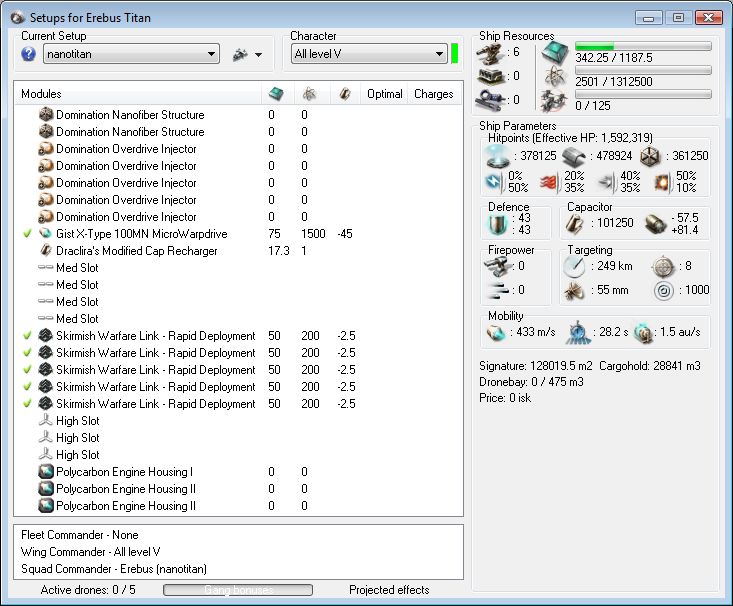The width and height of the screenshot is (733, 606).
Task: Click Draclira's Modified Cap Recharger icon
Action: (x=45, y=251)
